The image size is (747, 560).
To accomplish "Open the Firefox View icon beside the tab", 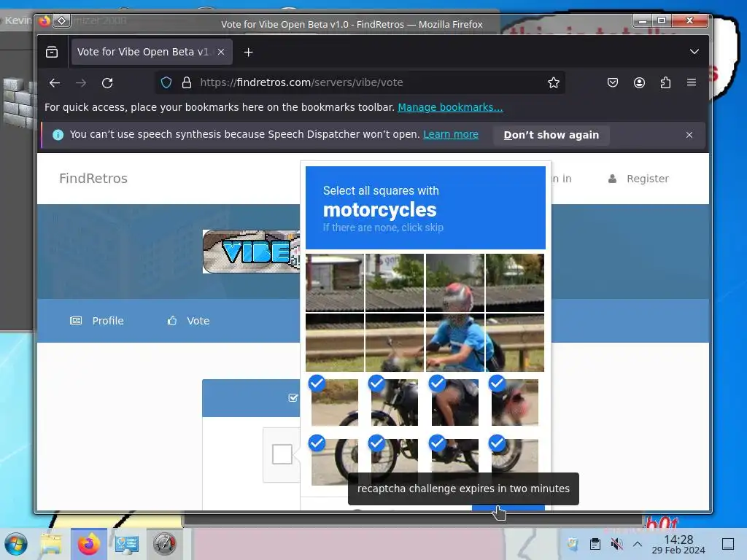I will point(52,52).
